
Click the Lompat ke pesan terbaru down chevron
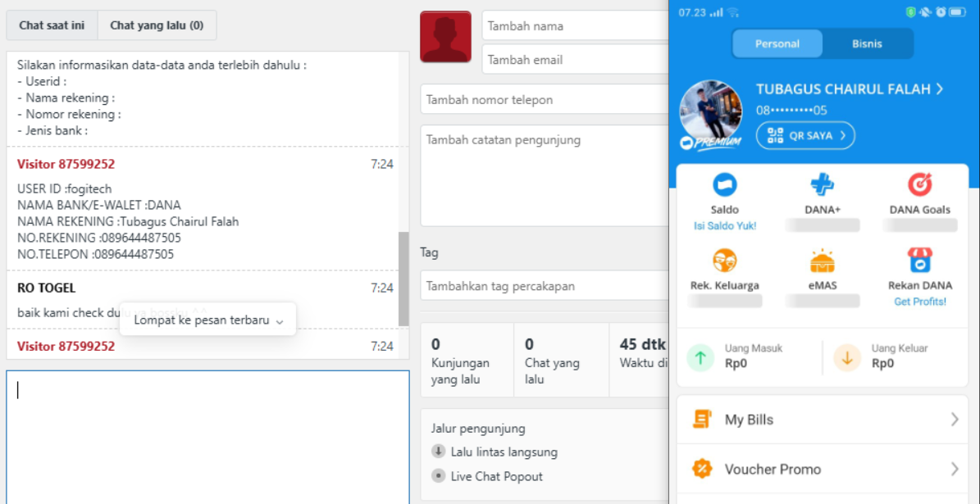click(280, 321)
